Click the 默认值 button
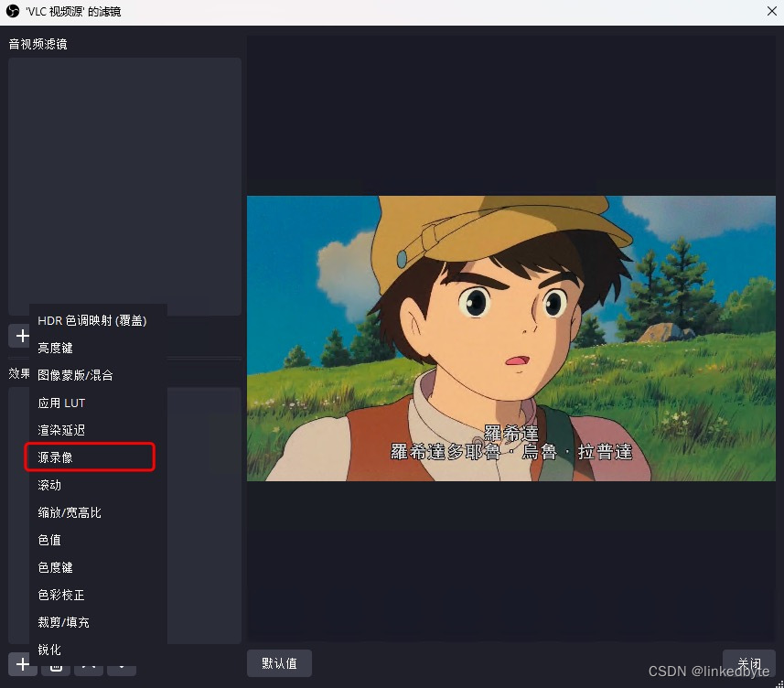 pos(280,663)
